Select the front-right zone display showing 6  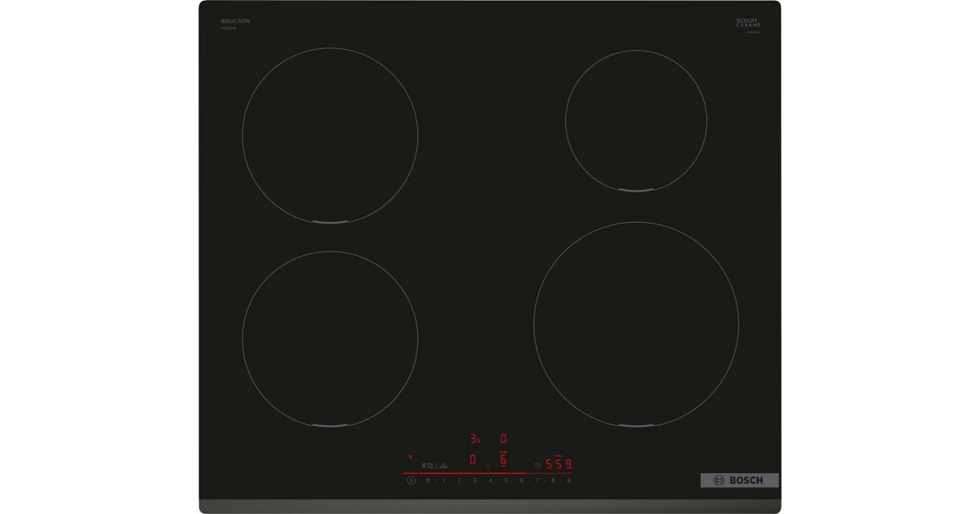point(503,459)
